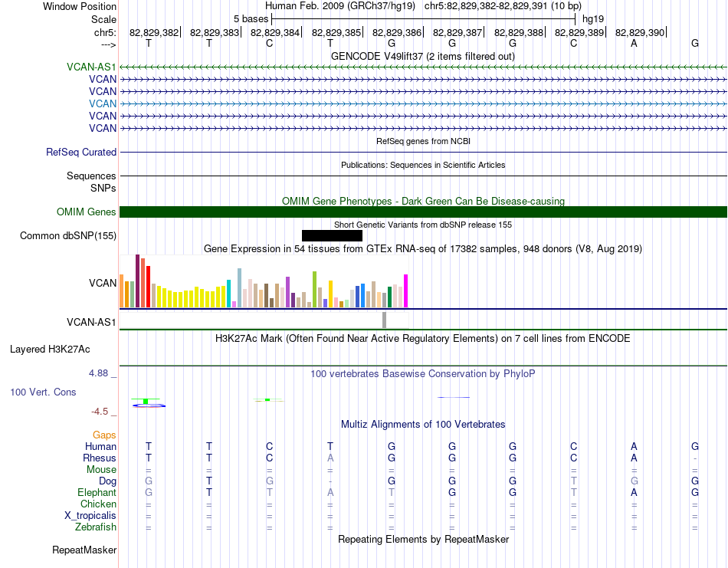Click the magenta bar in VCAN expression chart
Screen dimensions: 728x568
406,291
